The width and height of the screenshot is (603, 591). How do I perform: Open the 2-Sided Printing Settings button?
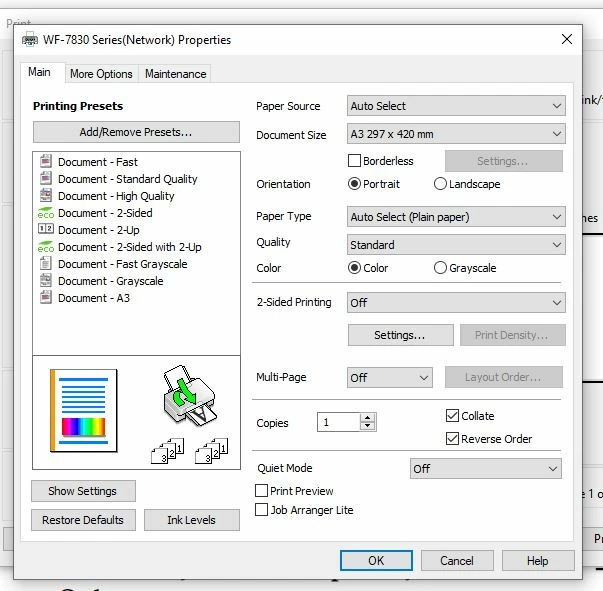pyautogui.click(x=400, y=335)
